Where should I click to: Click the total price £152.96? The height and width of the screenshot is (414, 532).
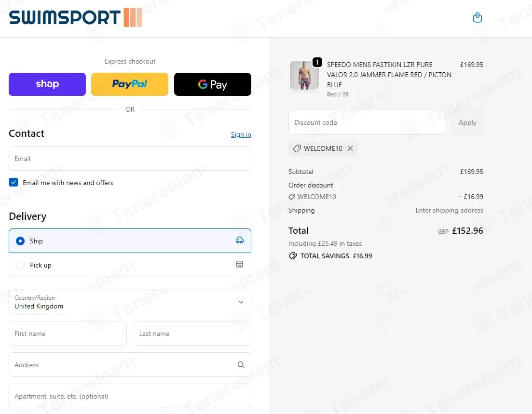tap(467, 230)
